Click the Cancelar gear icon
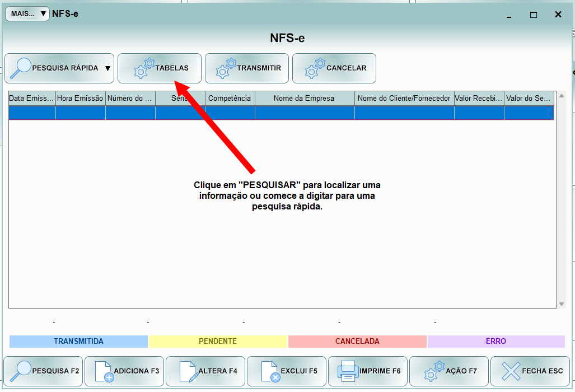The height and width of the screenshot is (392, 575). coord(315,68)
